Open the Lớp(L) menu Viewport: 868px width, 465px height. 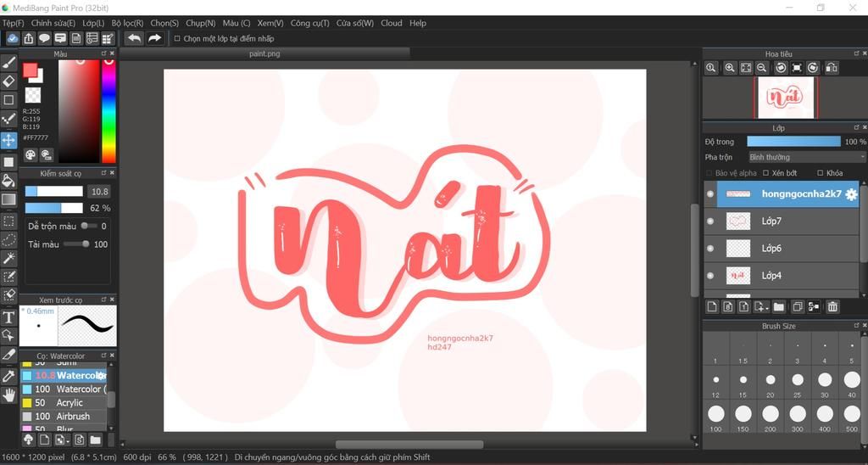93,23
